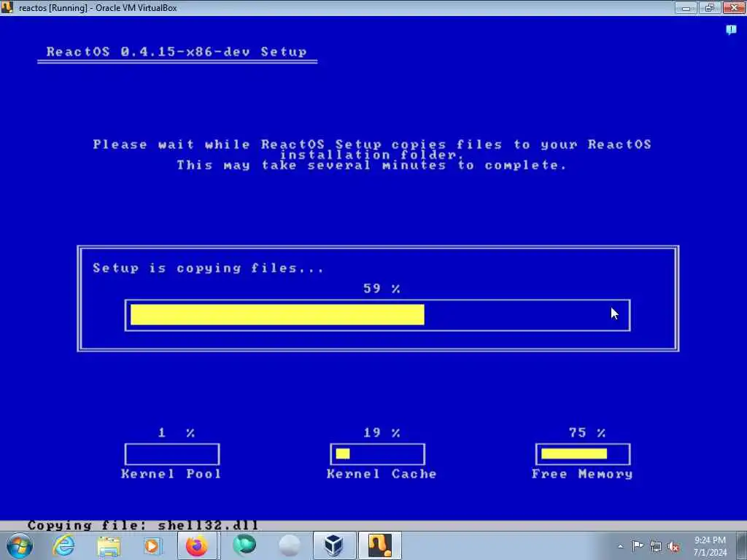Click the Kernel Pool usage bar
The image size is (747, 560).
point(172,454)
